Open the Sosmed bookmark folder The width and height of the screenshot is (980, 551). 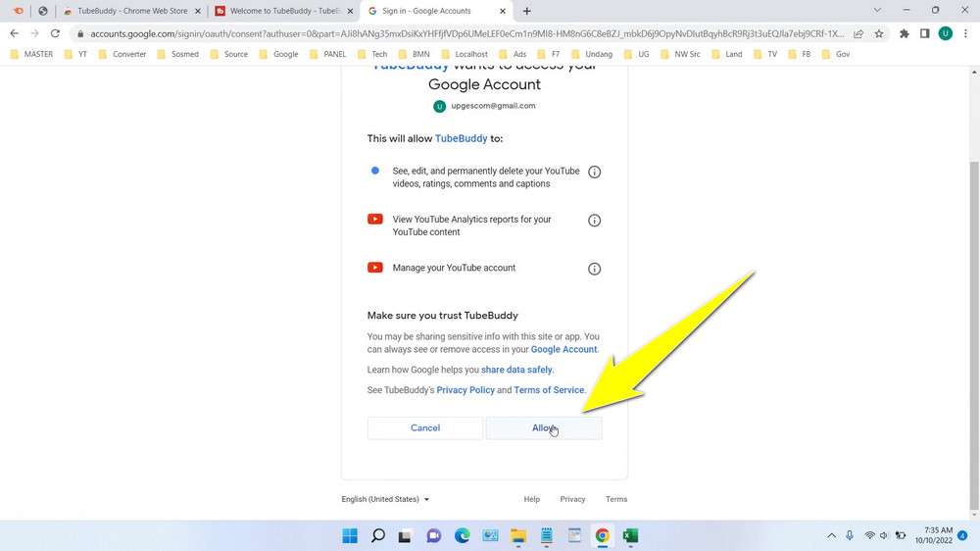click(178, 54)
